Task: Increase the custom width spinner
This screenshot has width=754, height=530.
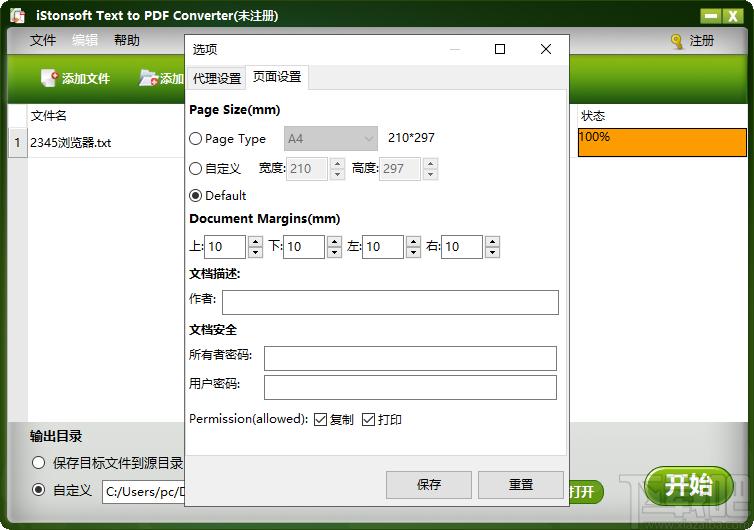Action: tap(338, 164)
